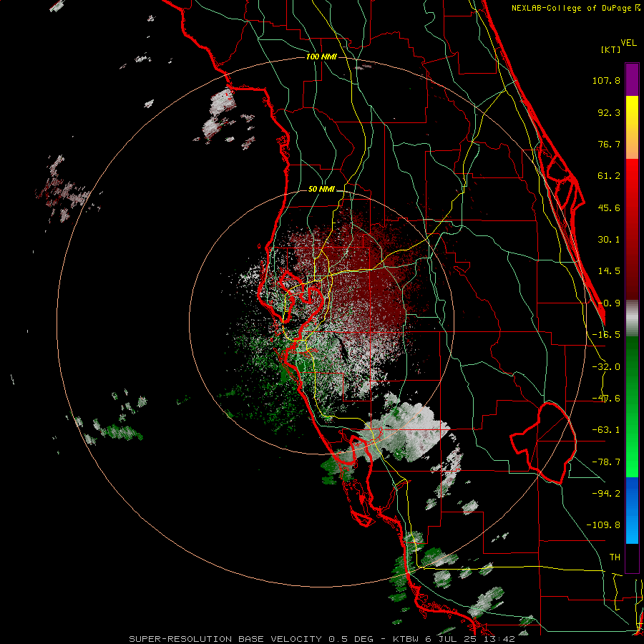644x644 pixels.
Task: Click the [KT] units label
Action: point(610,49)
